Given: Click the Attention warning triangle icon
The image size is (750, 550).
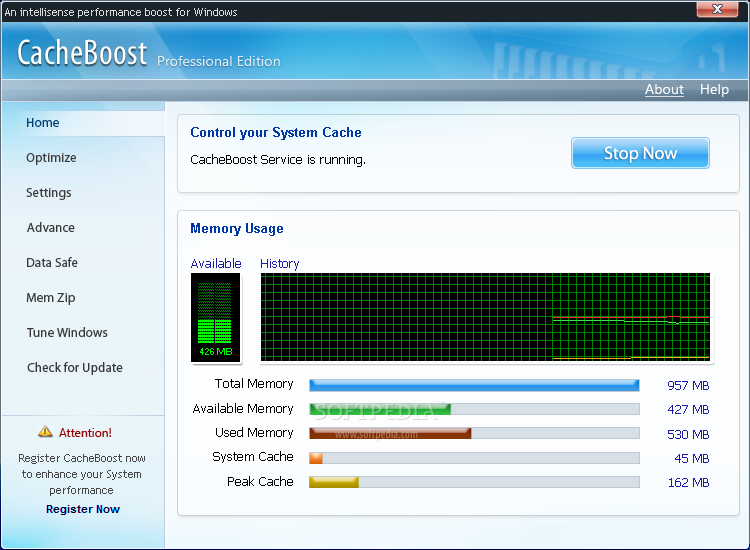Looking at the screenshot, I should tap(45, 431).
